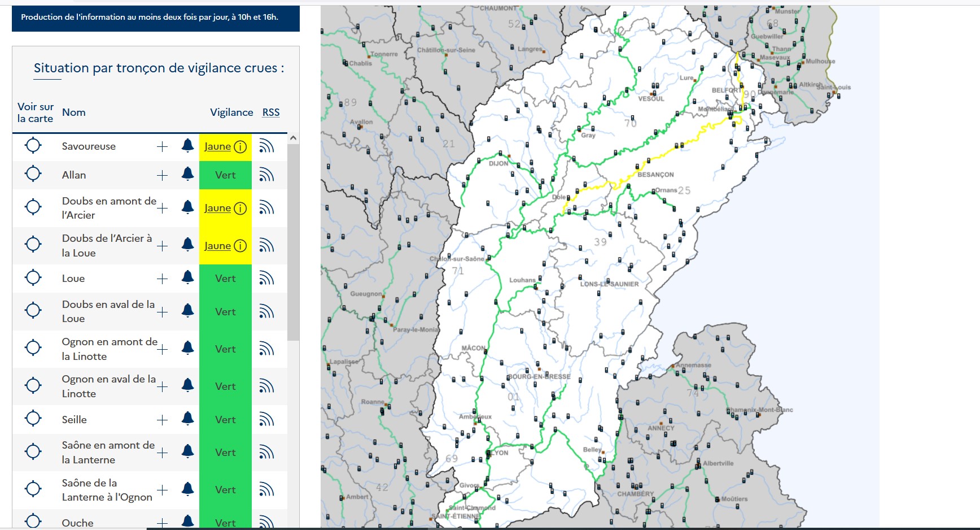980x530 pixels.
Task: Expand the Seille row details
Action: (163, 420)
